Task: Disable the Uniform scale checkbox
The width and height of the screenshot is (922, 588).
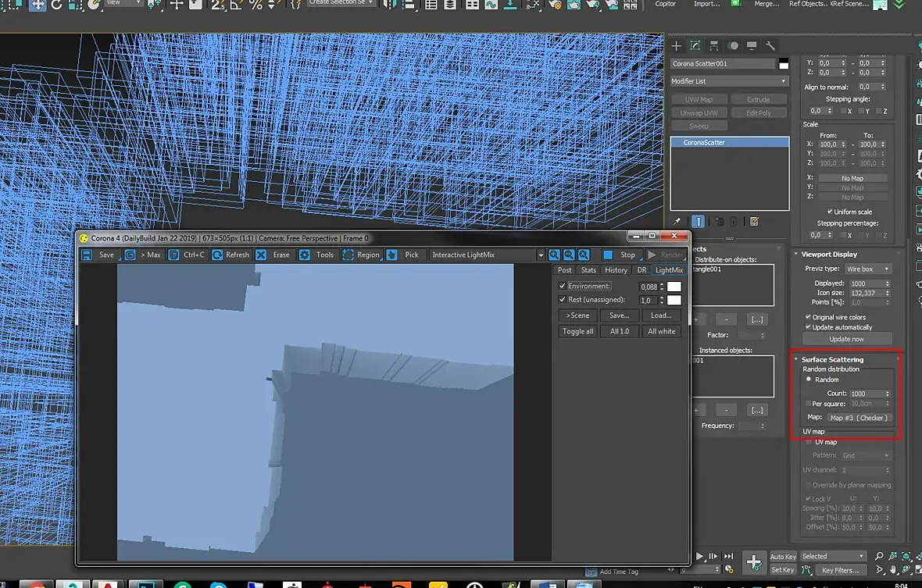Action: (x=830, y=212)
